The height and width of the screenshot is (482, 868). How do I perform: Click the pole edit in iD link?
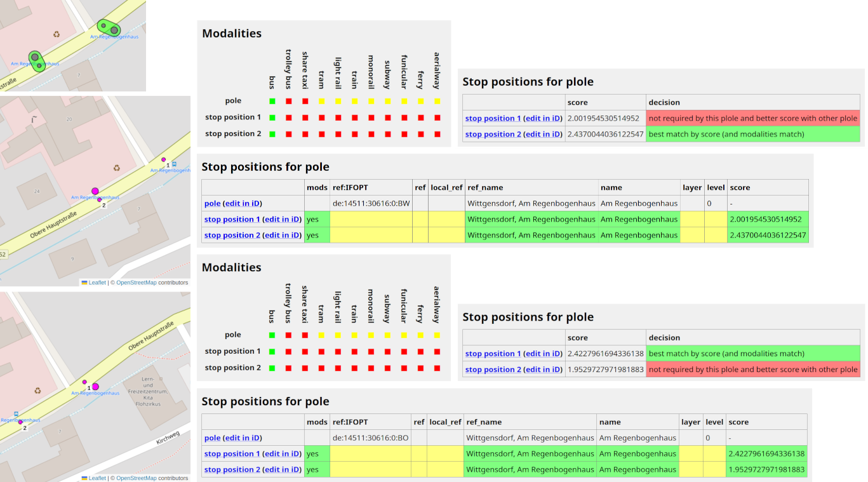[x=242, y=203]
